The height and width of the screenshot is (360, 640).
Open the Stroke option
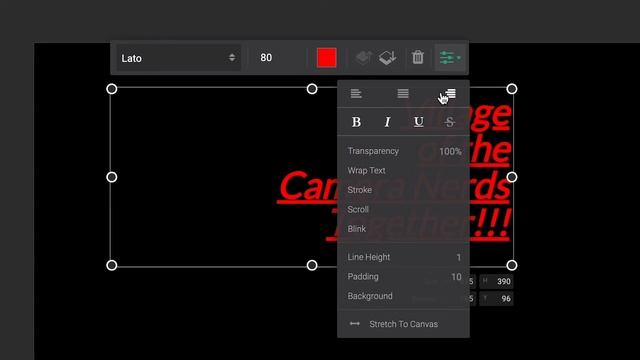[360, 190]
